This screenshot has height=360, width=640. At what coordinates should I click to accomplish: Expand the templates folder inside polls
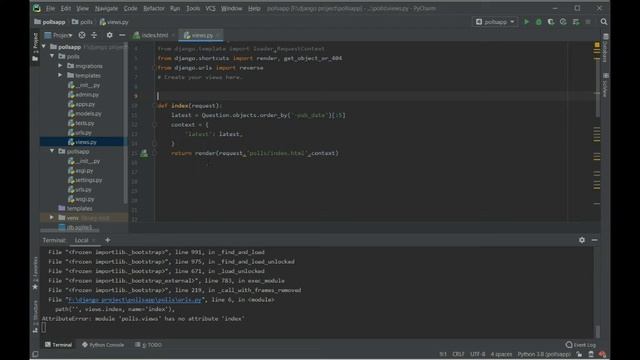pyautogui.click(x=60, y=75)
